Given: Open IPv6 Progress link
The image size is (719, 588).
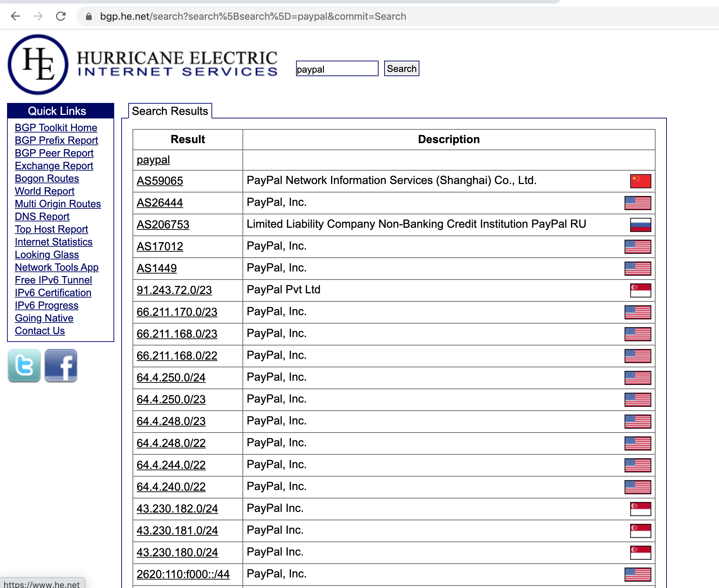Looking at the screenshot, I should 47,305.
